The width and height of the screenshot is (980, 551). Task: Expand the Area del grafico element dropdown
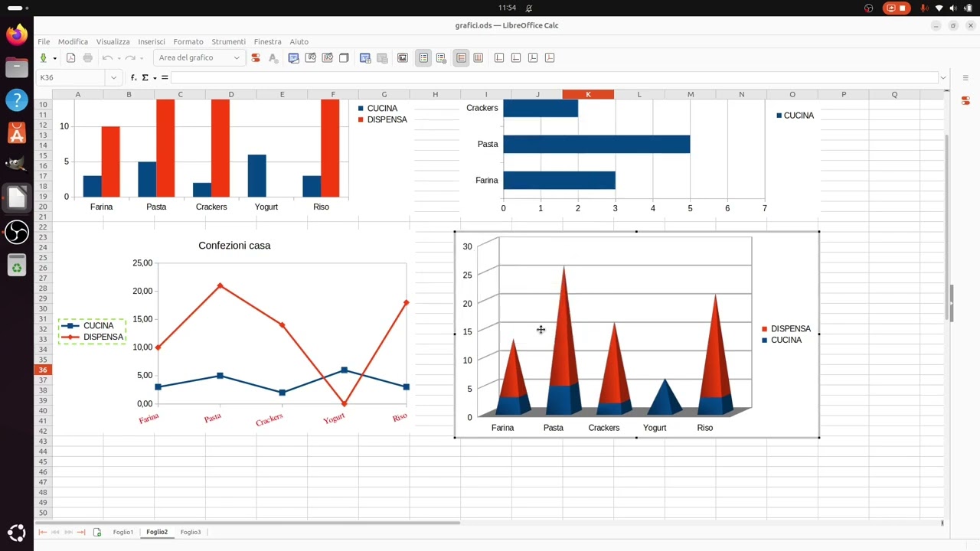(x=237, y=57)
